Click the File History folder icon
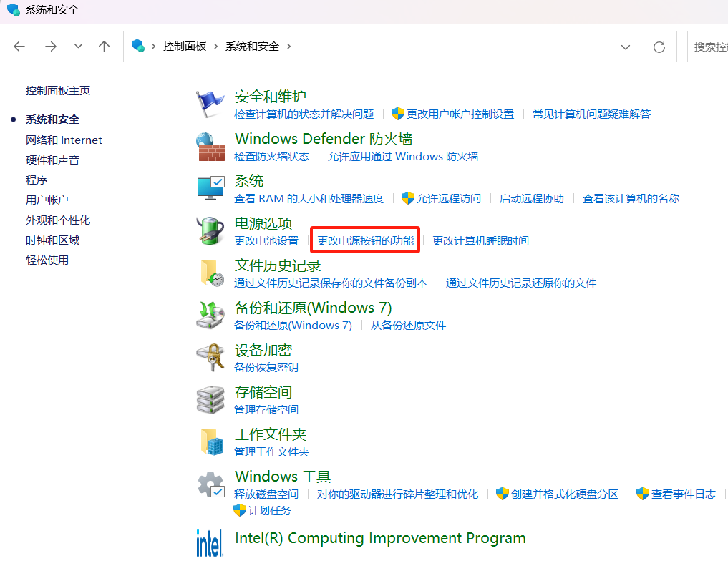This screenshot has width=728, height=586. [x=210, y=273]
